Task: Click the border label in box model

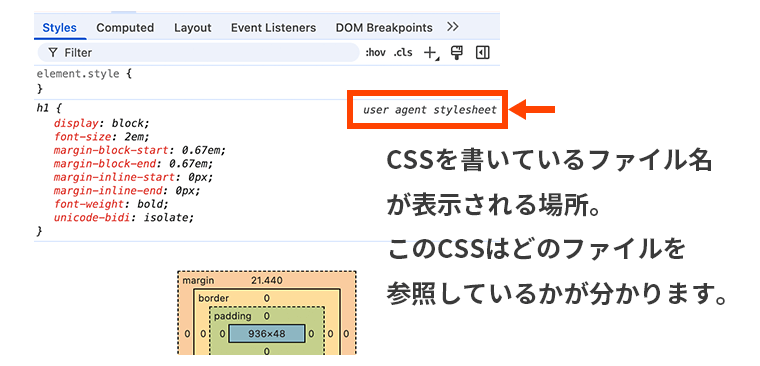Action: [x=213, y=298]
